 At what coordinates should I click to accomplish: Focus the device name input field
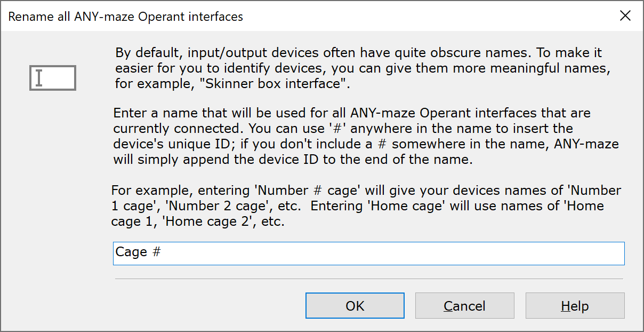pyautogui.click(x=368, y=253)
